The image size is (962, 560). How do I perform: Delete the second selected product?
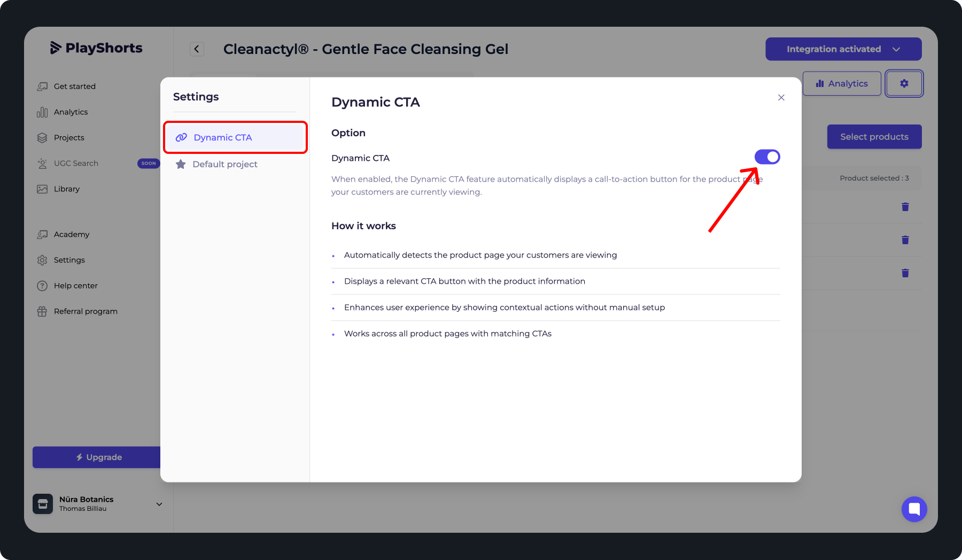pos(905,240)
